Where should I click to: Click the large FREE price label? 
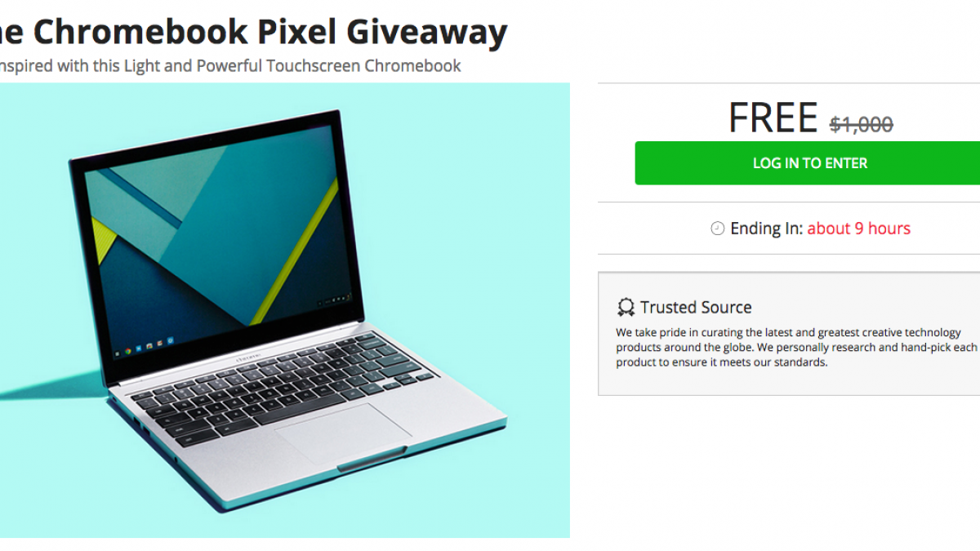[x=773, y=118]
